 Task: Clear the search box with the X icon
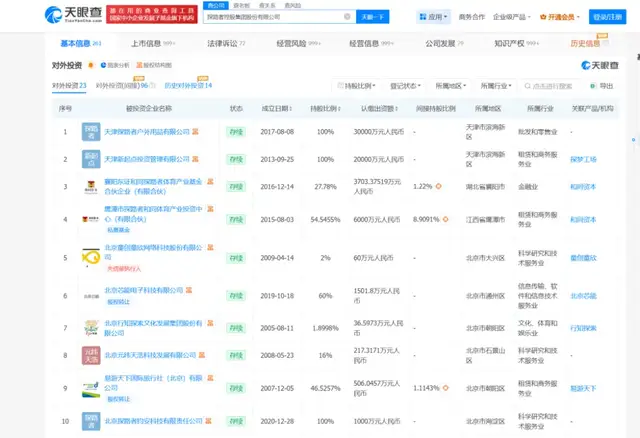click(347, 17)
